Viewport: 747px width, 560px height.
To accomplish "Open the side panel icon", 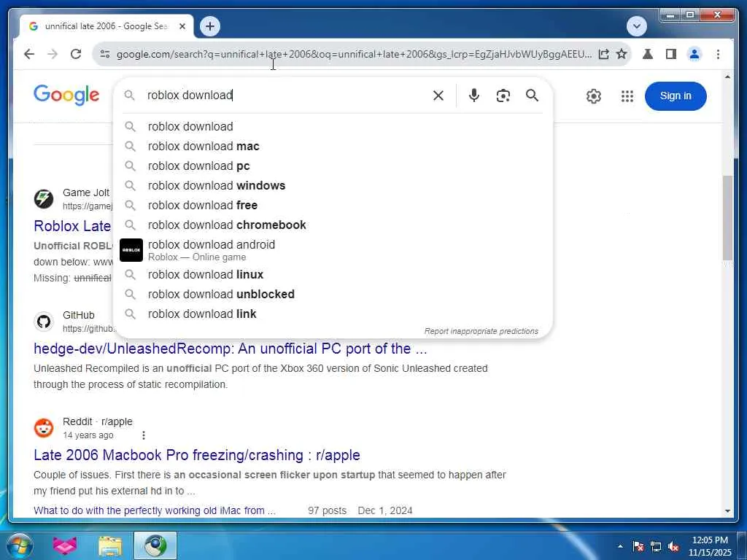I will point(671,54).
